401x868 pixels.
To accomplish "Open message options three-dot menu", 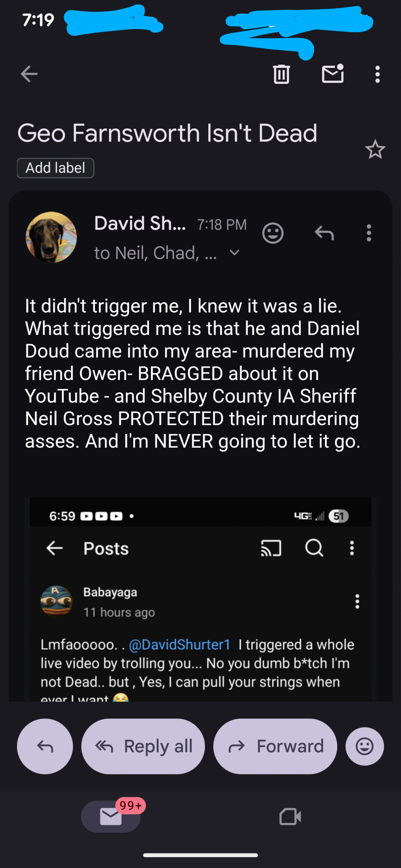I will point(369,233).
